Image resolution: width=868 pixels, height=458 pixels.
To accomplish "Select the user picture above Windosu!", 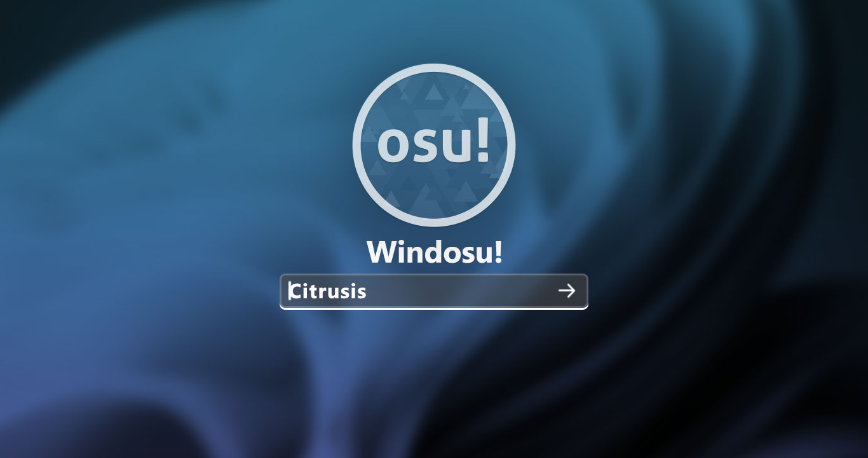I will (434, 145).
